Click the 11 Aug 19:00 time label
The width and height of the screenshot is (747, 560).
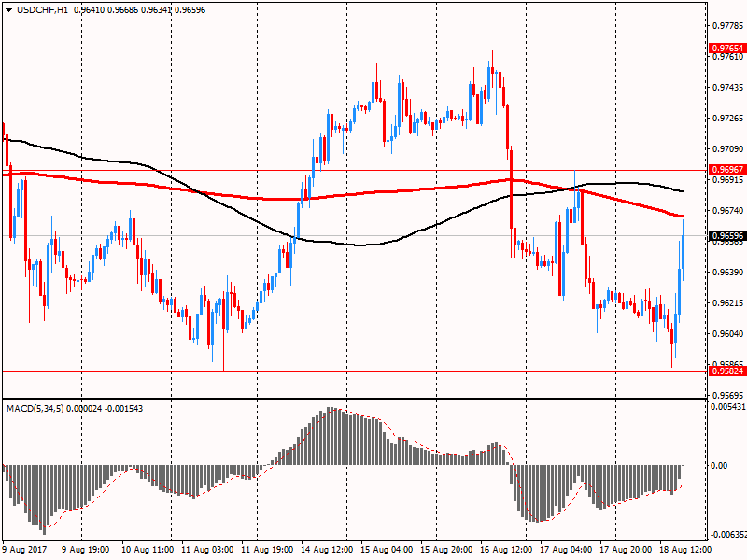[267, 550]
